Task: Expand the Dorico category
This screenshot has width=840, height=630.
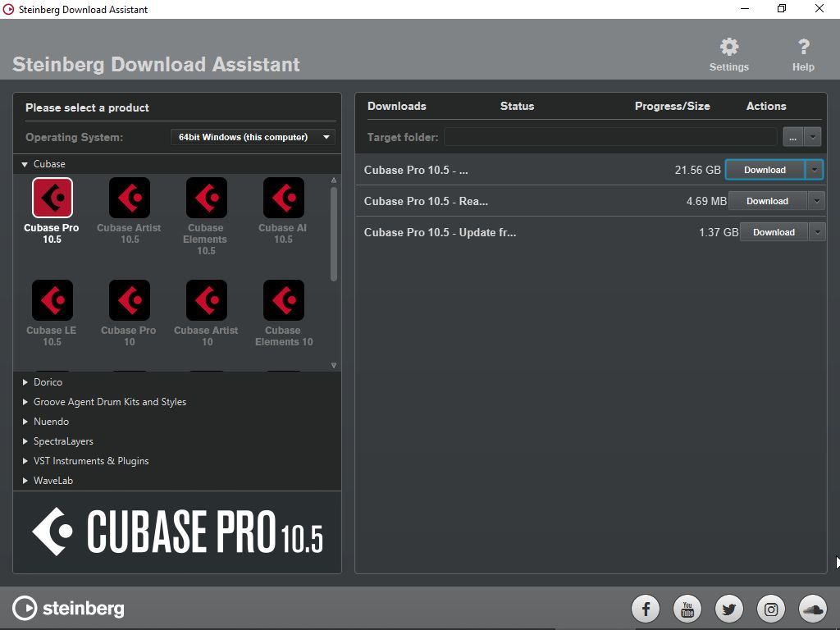Action: (25, 382)
